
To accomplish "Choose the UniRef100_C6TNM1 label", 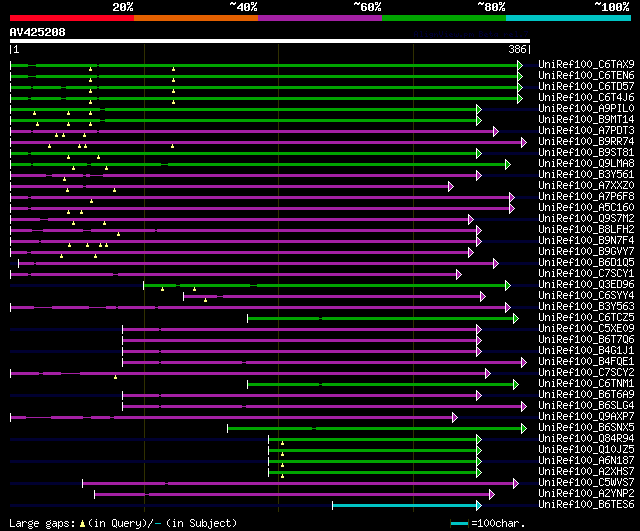I will 586,384.
